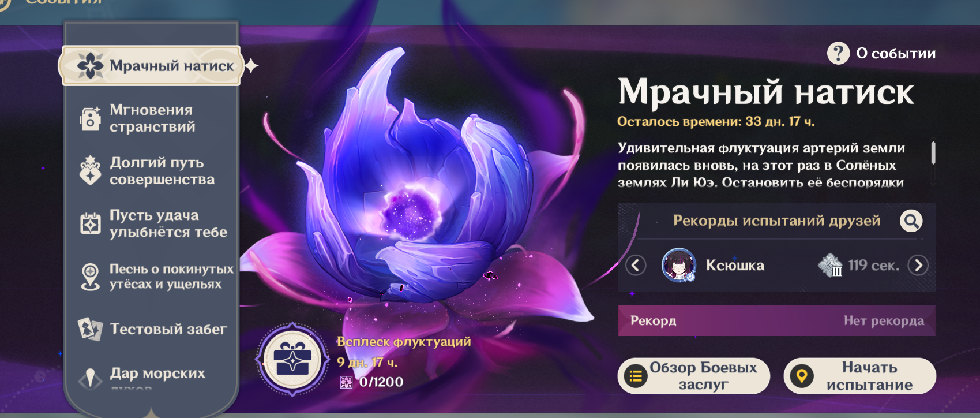
Task: Click the 0/1200 progress counter
Action: point(381,382)
